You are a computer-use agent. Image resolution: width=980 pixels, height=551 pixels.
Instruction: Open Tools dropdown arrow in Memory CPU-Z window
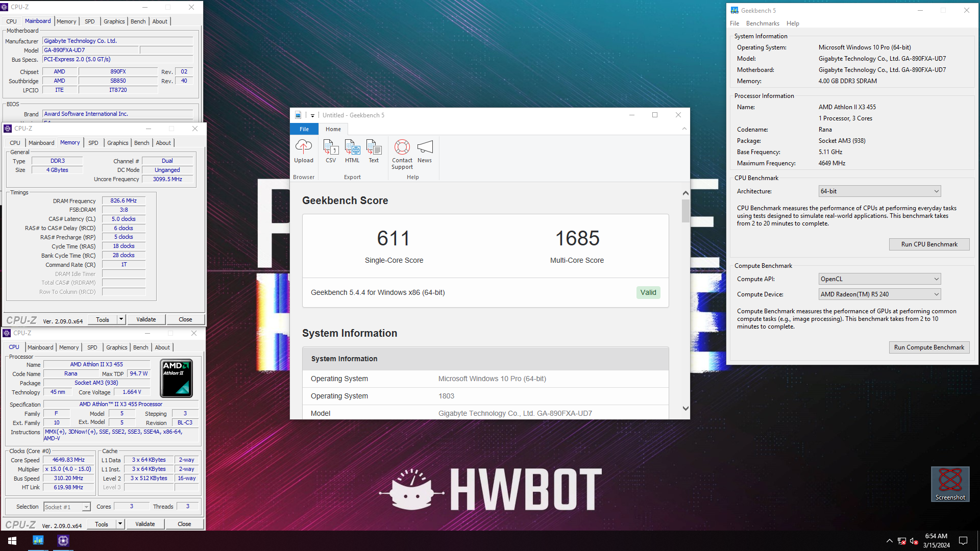pos(121,319)
